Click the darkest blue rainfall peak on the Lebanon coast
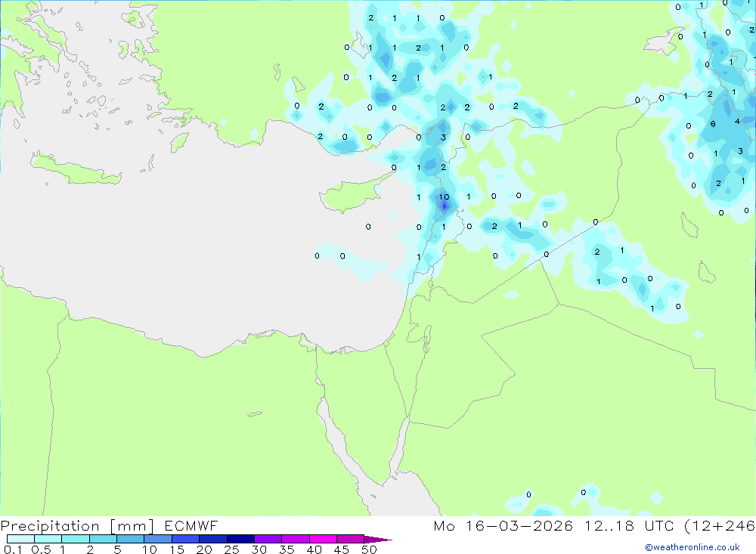 point(445,206)
